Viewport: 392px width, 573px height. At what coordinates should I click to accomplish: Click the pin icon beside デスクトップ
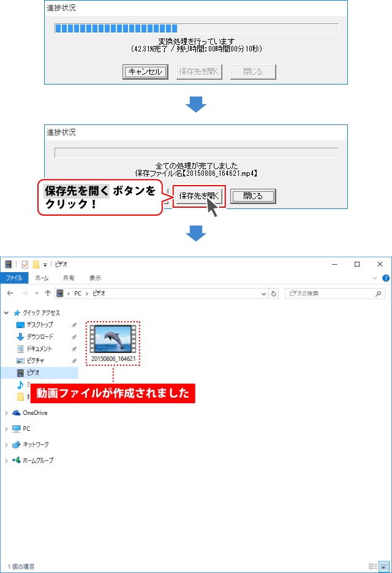tap(74, 325)
